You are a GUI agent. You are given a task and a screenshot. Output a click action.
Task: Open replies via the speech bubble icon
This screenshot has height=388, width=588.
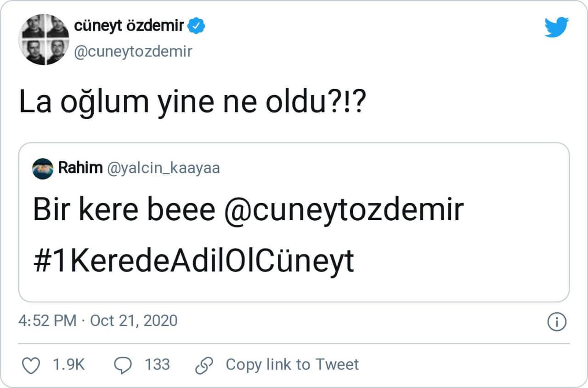(x=122, y=365)
